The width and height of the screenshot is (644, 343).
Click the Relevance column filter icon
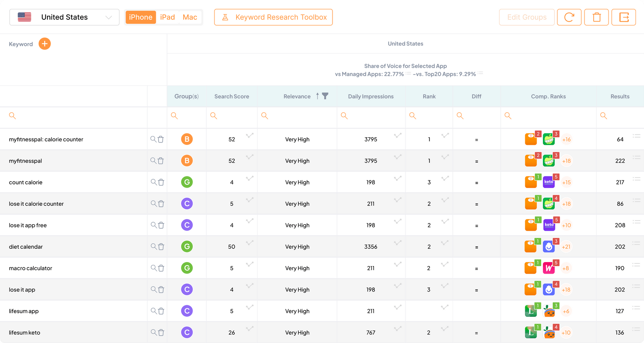[x=325, y=96]
